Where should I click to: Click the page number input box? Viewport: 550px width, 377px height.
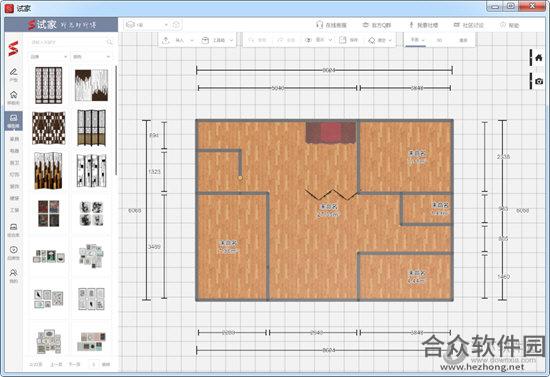pos(94,364)
